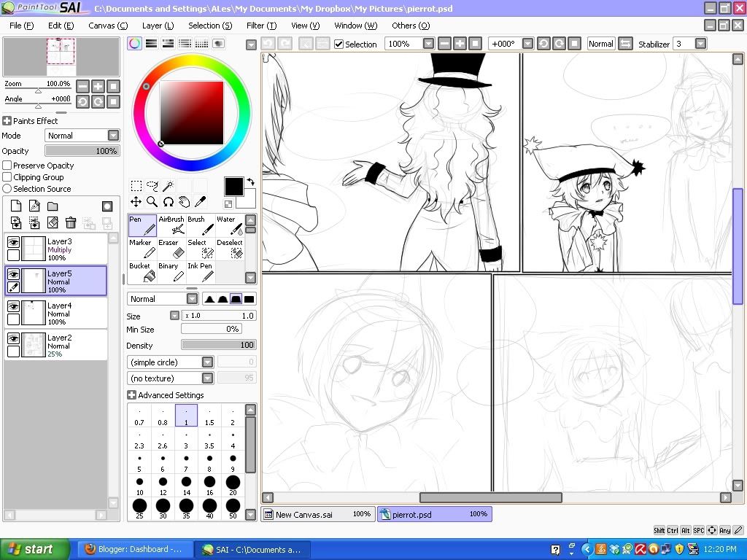
Task: Click the Move layer tool
Action: 136,202
